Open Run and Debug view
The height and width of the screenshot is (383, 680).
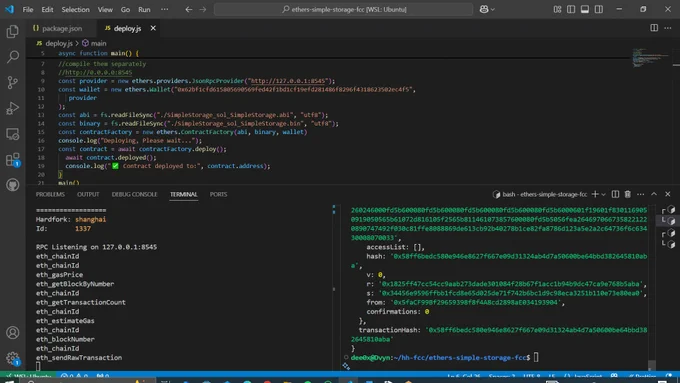click(13, 108)
